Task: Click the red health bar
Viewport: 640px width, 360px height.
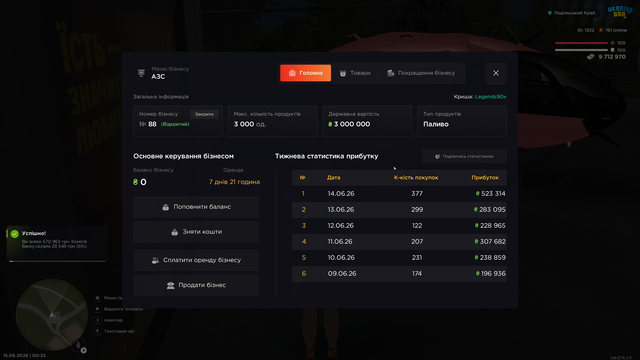Action: point(581,43)
